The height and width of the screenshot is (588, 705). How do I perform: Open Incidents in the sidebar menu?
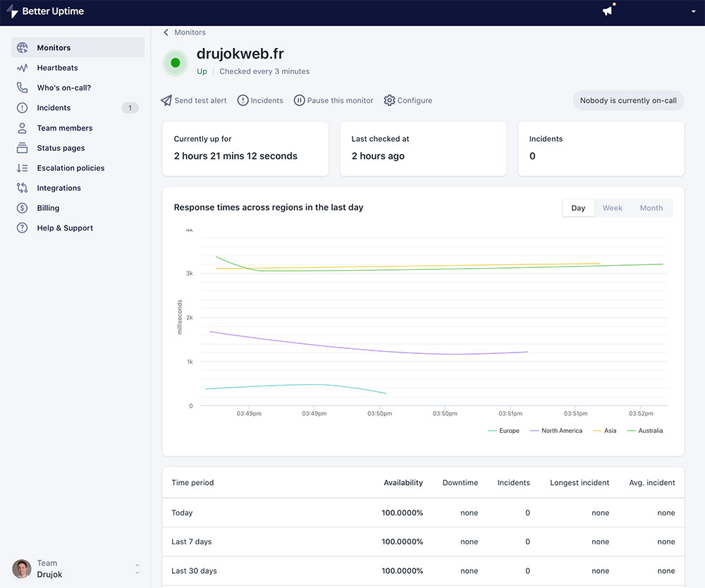[x=78, y=108]
